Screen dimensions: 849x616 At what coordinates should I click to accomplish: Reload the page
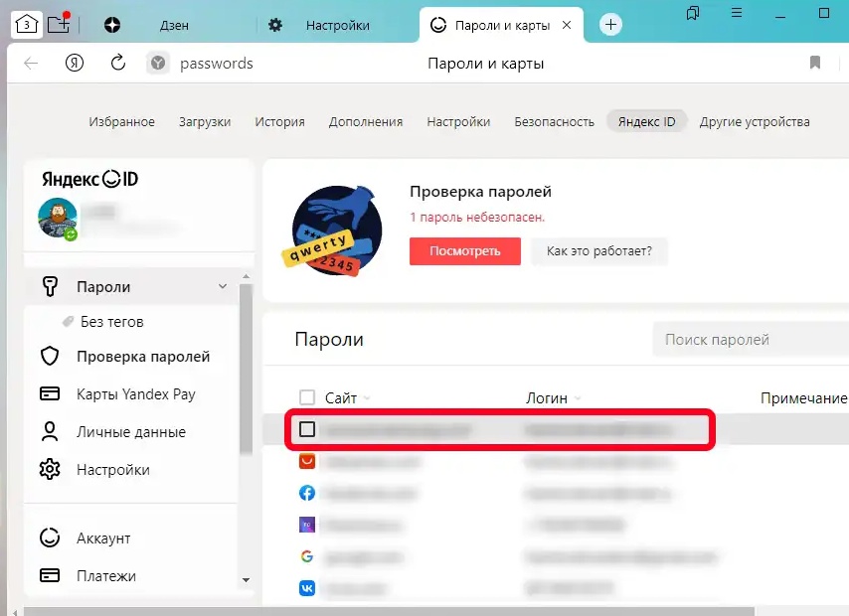(118, 63)
